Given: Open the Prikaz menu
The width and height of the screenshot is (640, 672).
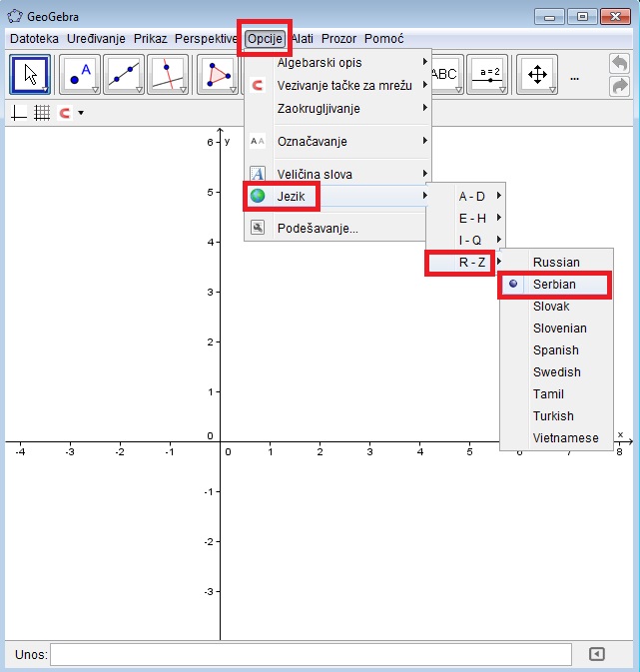Looking at the screenshot, I should [151, 39].
